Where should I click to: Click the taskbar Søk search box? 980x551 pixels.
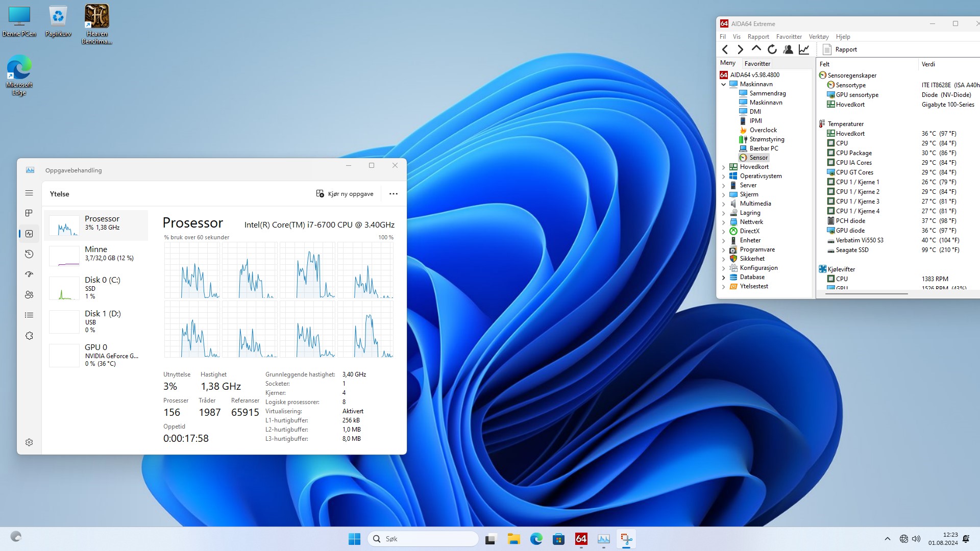(x=423, y=539)
